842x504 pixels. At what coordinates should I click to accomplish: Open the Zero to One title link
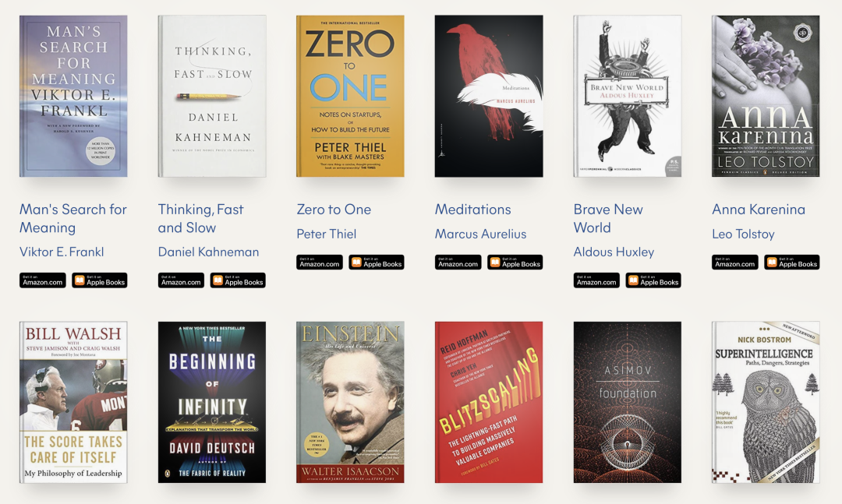point(334,210)
